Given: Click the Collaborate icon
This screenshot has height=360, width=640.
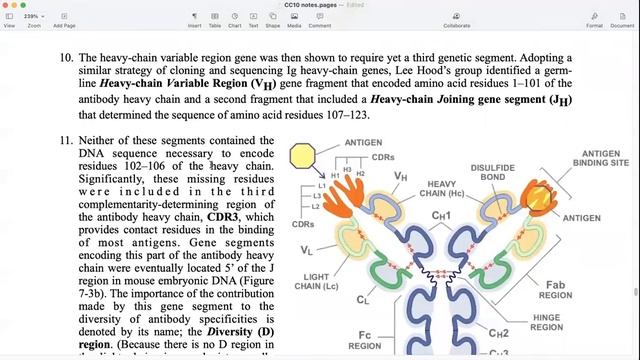Looking at the screenshot, I should click(x=456, y=16).
